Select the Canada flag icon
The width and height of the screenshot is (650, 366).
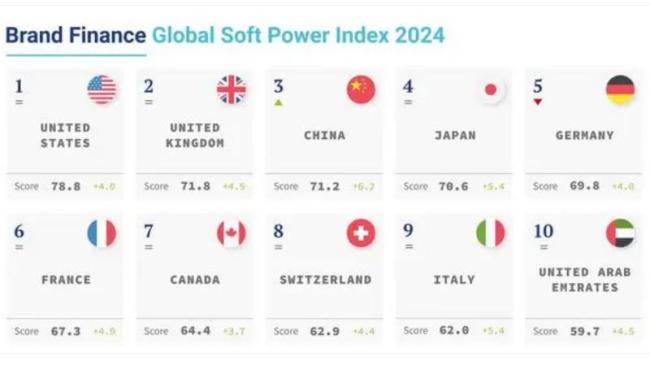tap(232, 233)
